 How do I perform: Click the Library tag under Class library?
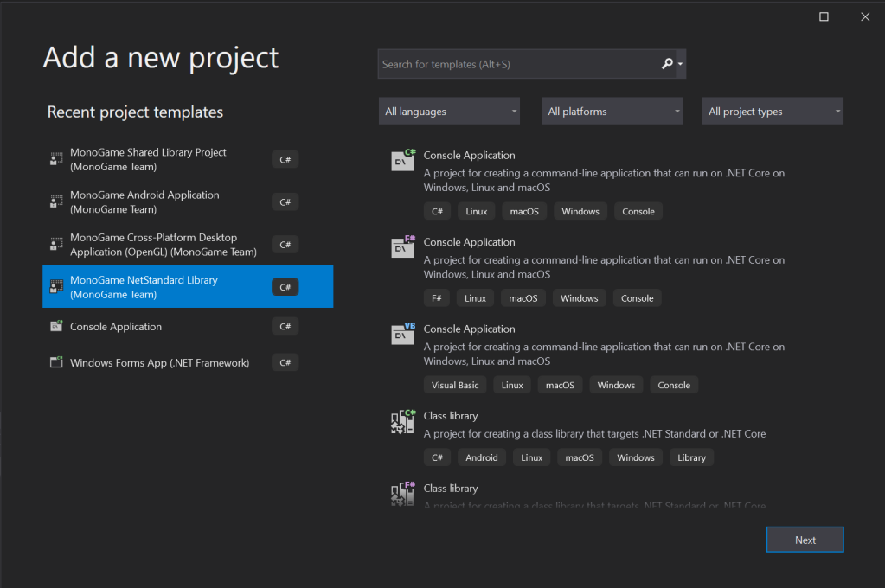[691, 457]
